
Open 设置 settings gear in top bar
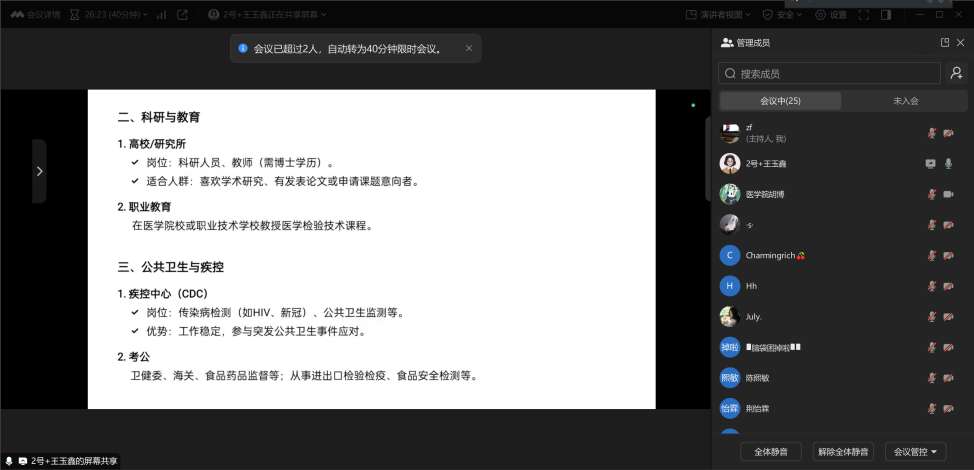(x=830, y=15)
